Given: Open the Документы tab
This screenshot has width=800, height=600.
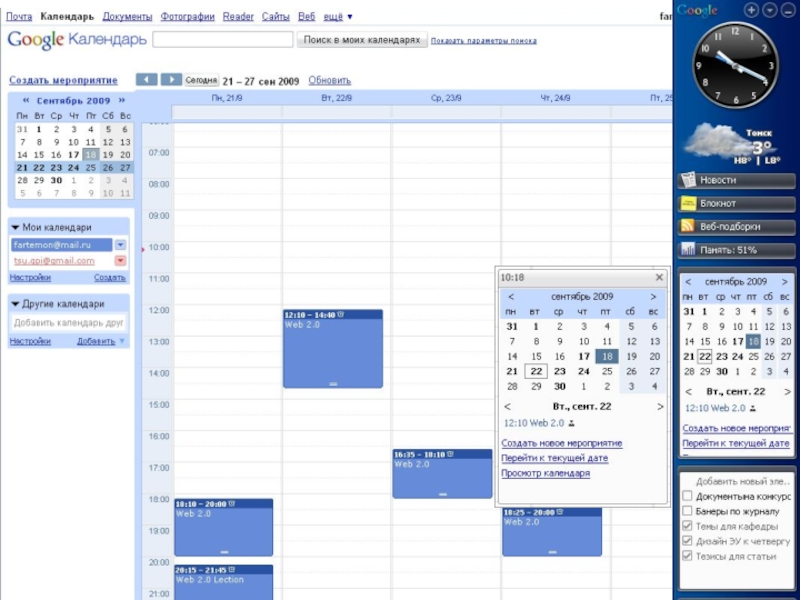Looking at the screenshot, I should (x=127, y=16).
